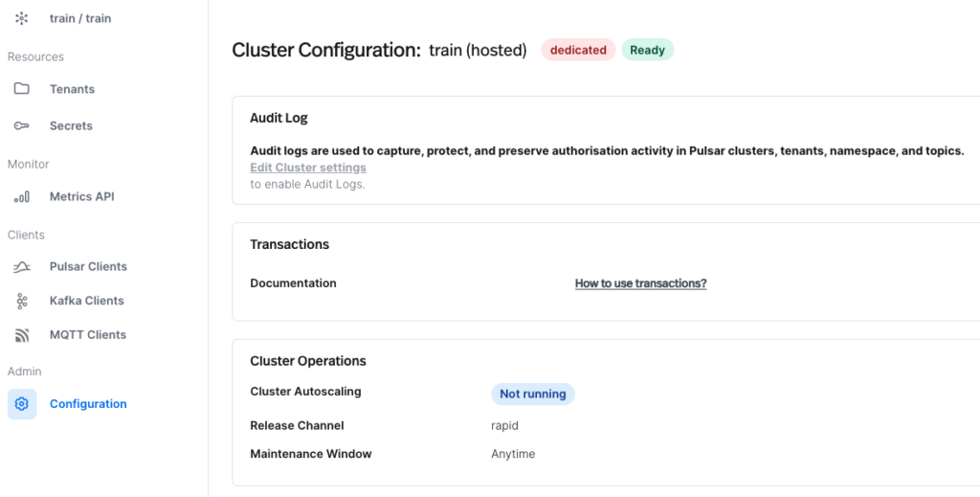Click the Configuration gear icon
Viewport: 980px width, 497px height.
(x=22, y=404)
